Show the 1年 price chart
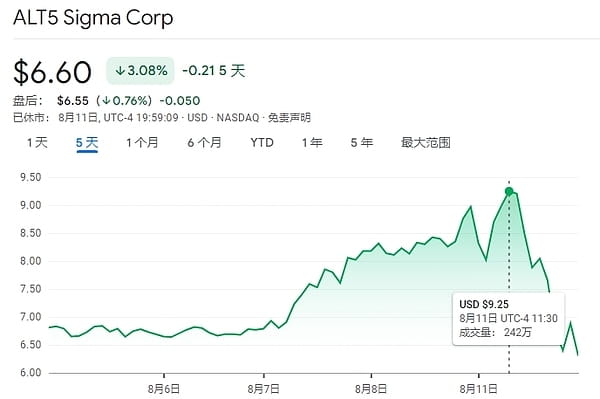Screen dimensions: 600x399 point(312,143)
